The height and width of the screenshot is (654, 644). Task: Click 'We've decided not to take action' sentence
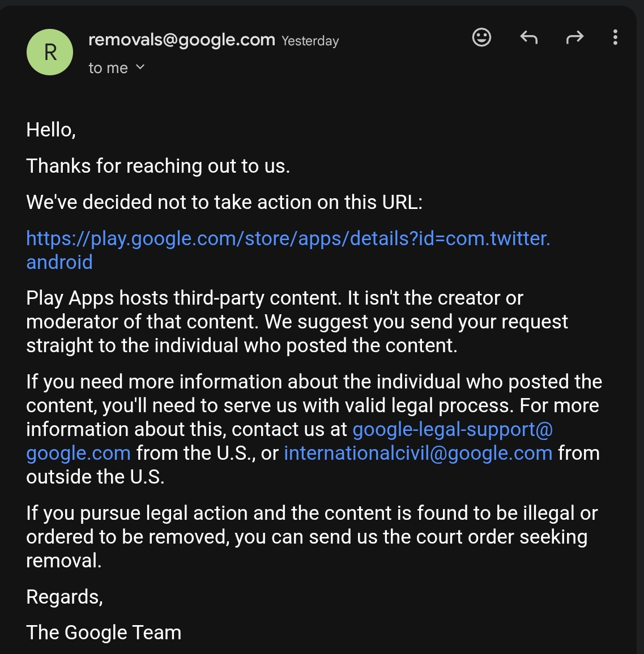(x=224, y=202)
